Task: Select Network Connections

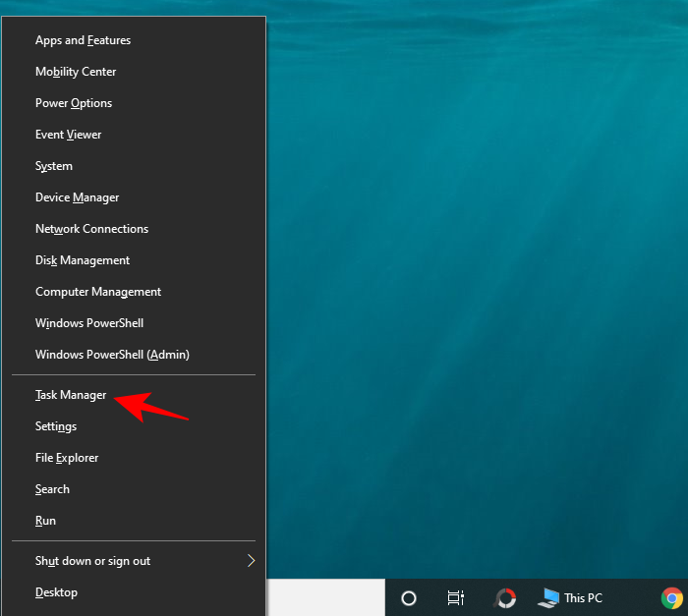Action: 91,229
